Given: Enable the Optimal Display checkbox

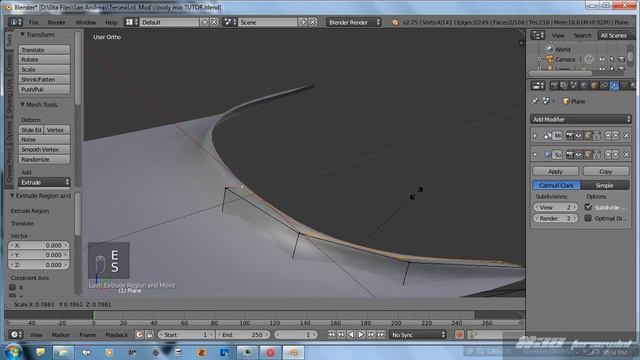Looking at the screenshot, I should point(588,218).
